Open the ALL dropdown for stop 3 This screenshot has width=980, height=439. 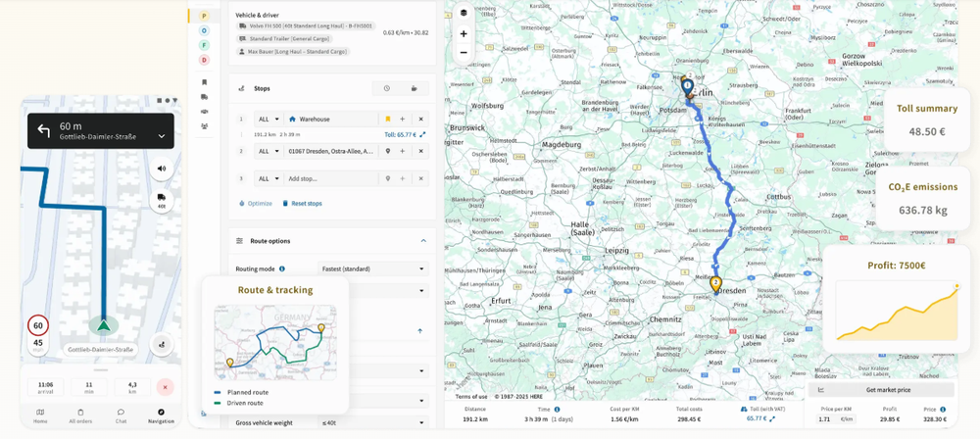269,179
